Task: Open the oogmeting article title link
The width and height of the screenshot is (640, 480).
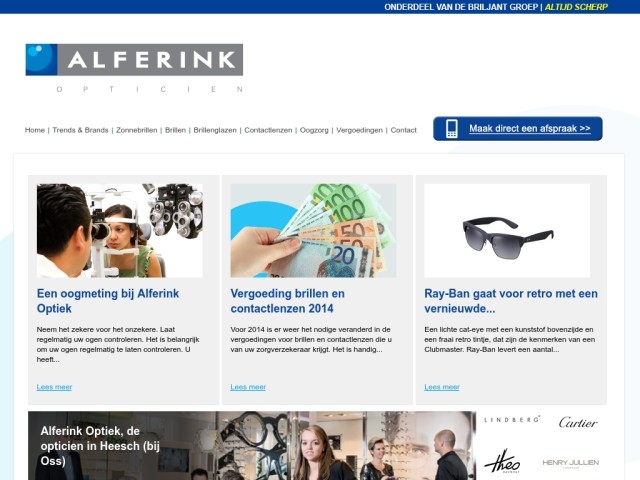Action: [x=108, y=301]
